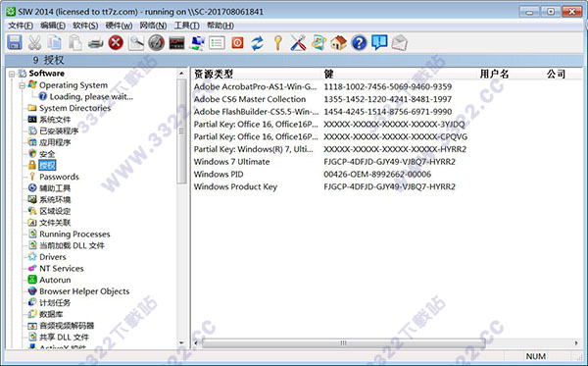Image resolution: width=588 pixels, height=366 pixels.
Task: Open the 工具(T) menu
Action: pyautogui.click(x=186, y=26)
